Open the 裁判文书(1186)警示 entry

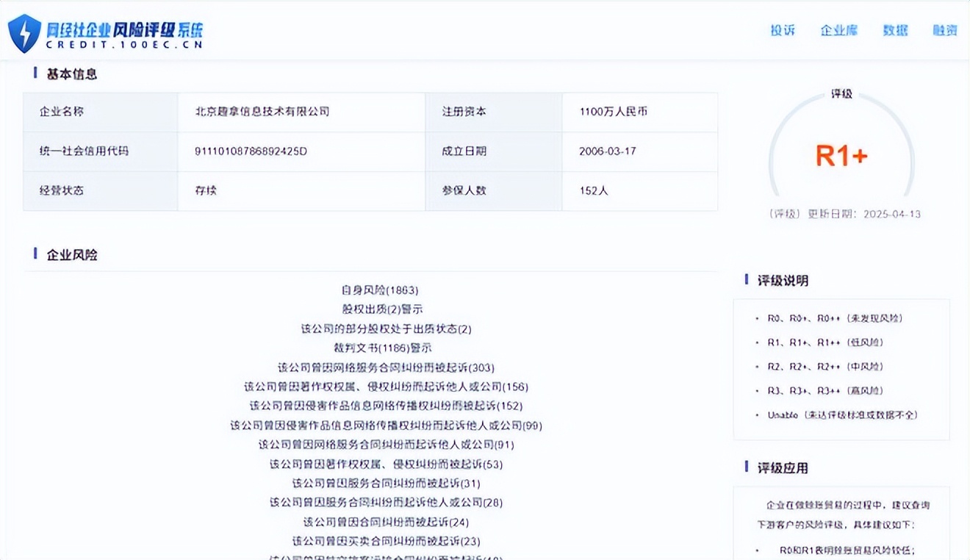pos(382,348)
